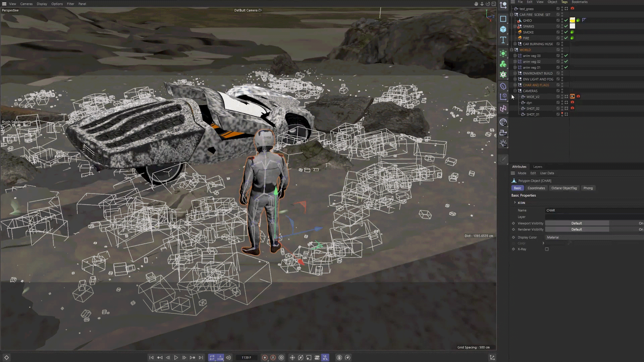Collapse the CAMERAS group
The height and width of the screenshot is (362, 644).
click(x=515, y=91)
